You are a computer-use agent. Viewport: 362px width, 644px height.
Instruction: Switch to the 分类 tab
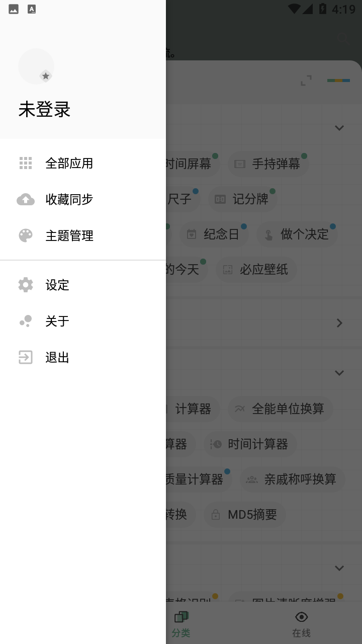pyautogui.click(x=180, y=624)
